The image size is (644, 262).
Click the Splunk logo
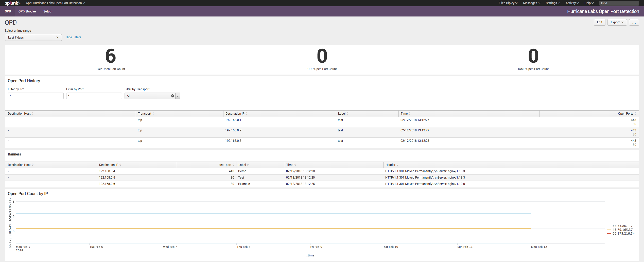[12, 3]
